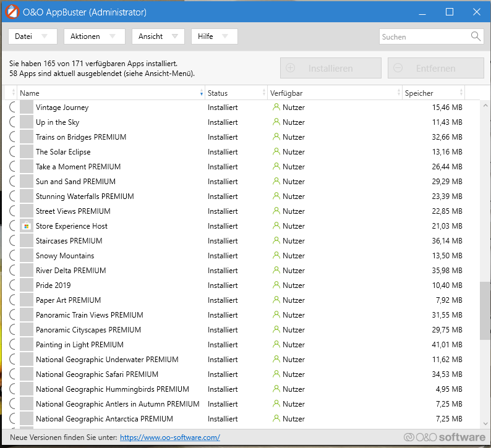Click the Installieren button
Image resolution: width=491 pixels, height=448 pixels.
pos(331,68)
